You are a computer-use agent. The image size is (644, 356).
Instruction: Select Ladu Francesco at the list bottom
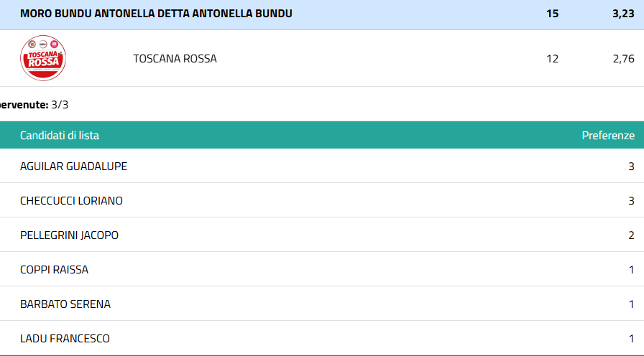65,339
